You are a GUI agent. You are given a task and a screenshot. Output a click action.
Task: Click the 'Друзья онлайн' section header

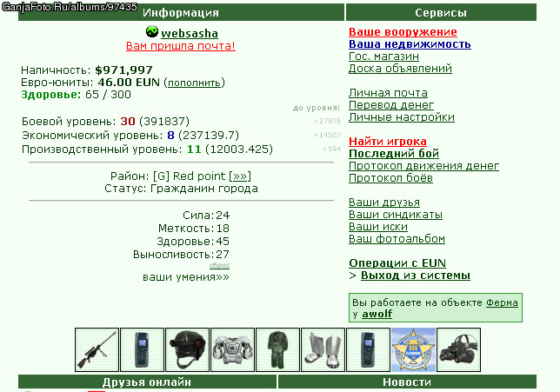(147, 382)
